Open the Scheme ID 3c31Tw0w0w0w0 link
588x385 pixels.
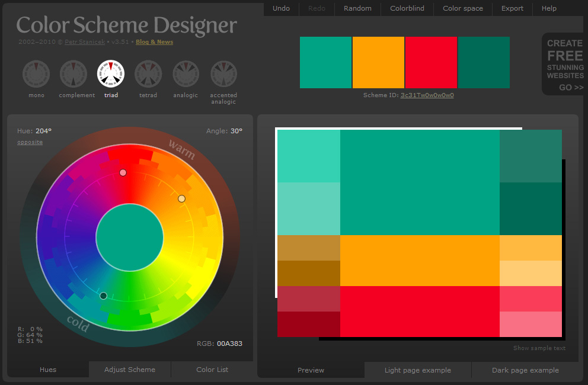click(427, 95)
